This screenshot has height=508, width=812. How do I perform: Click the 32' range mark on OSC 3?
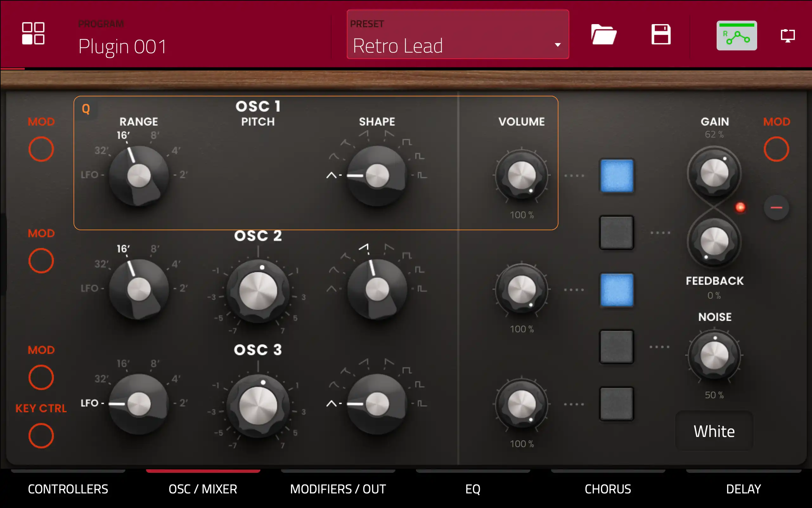(x=101, y=379)
